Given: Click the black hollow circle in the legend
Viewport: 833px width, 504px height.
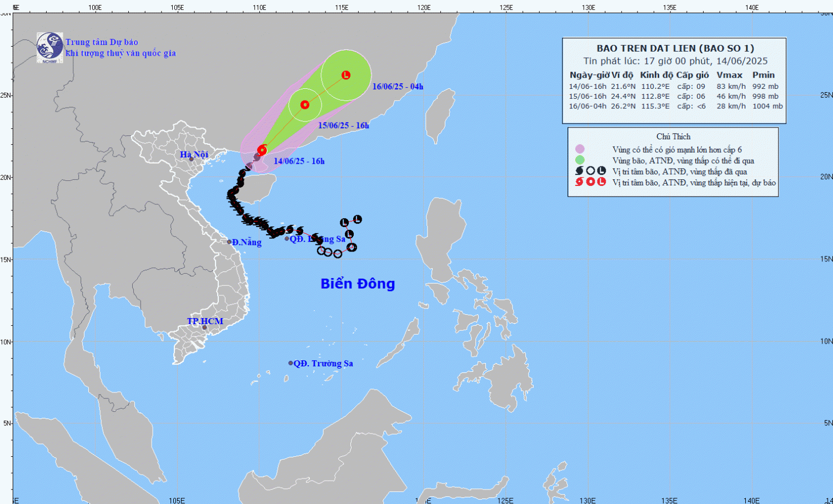Looking at the screenshot, I should coord(590,171).
